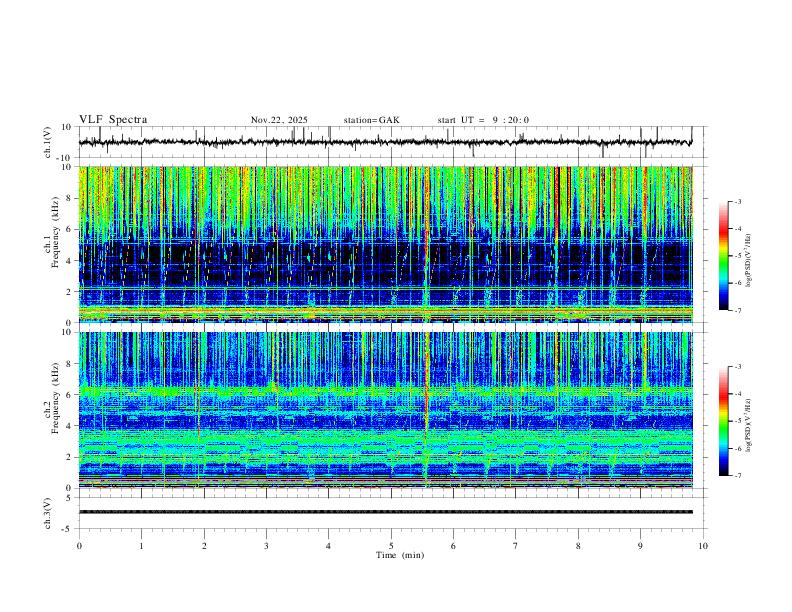The width and height of the screenshot is (792, 612).
Task: Click time axis tick label "7"
Action: [516, 546]
